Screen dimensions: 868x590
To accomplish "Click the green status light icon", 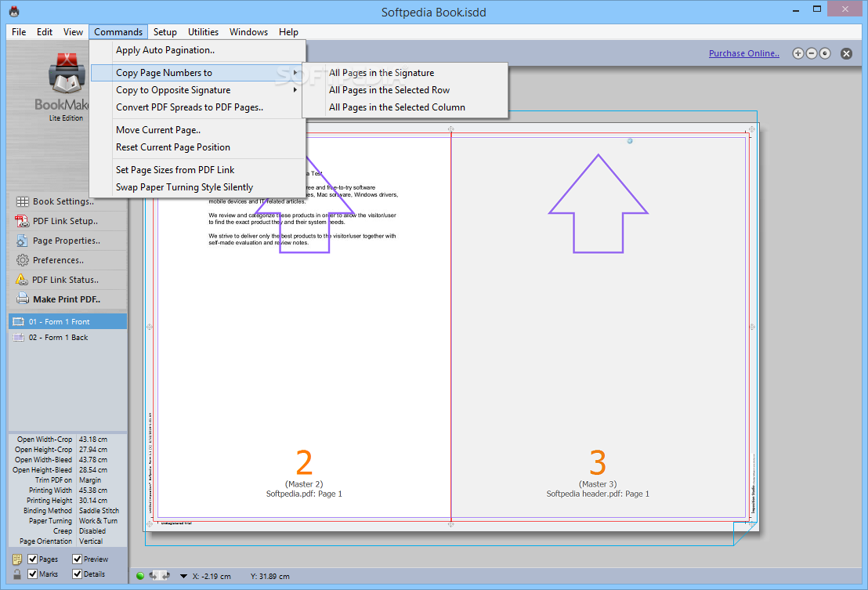I will (x=140, y=576).
